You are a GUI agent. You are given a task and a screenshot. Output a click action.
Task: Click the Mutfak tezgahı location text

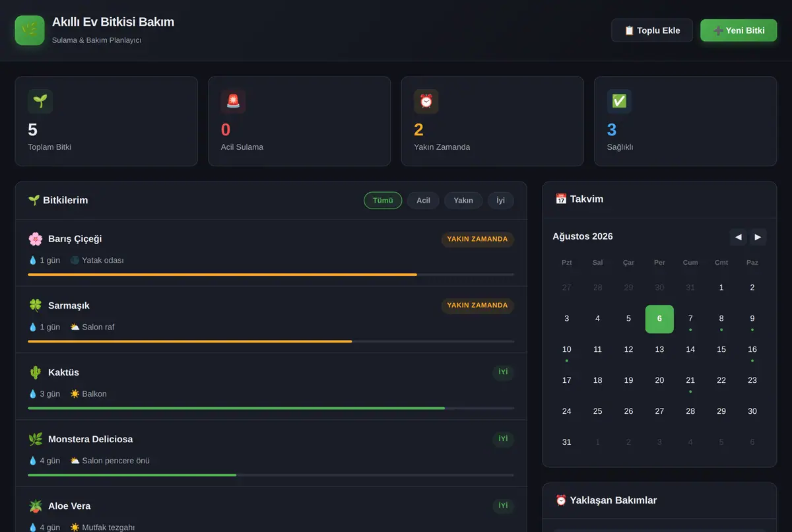tap(108, 527)
